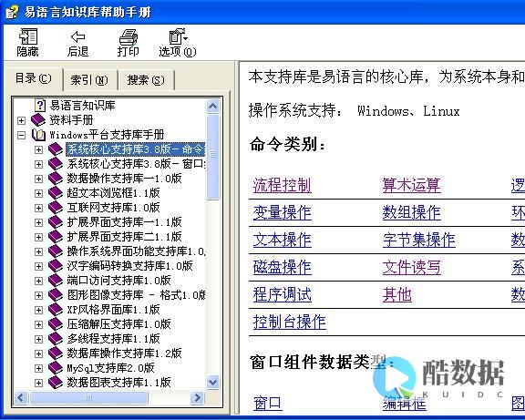Expand the 互联网支持库1.0版 node
The height and width of the screenshot is (420, 525).
coord(38,208)
